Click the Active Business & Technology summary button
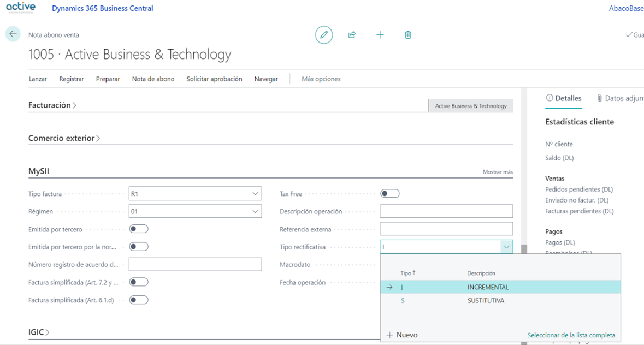This screenshot has width=644, height=345. point(471,106)
